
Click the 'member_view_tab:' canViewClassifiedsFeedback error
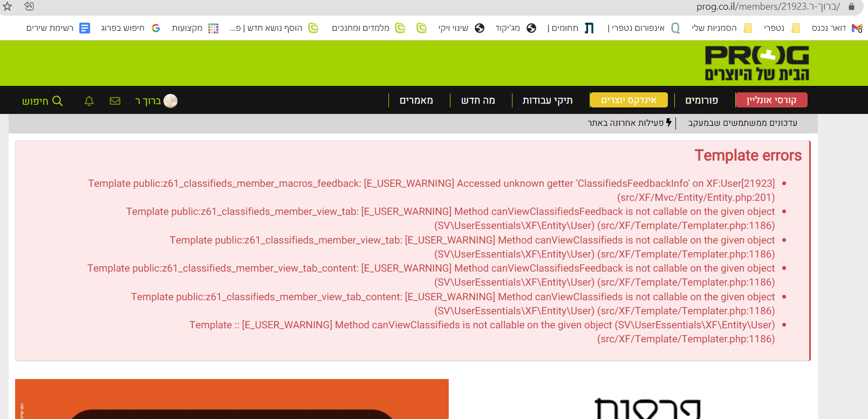pyautogui.click(x=450, y=219)
